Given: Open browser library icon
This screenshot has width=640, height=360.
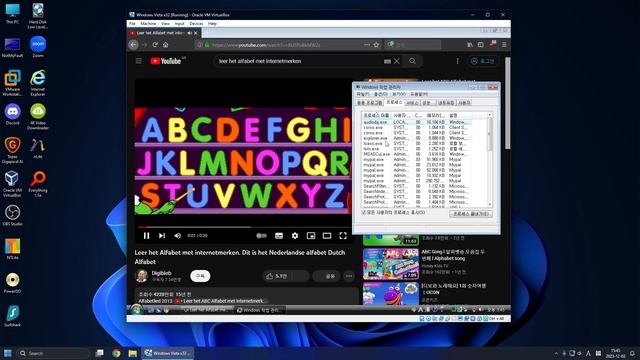Looking at the screenshot, I should [470, 44].
